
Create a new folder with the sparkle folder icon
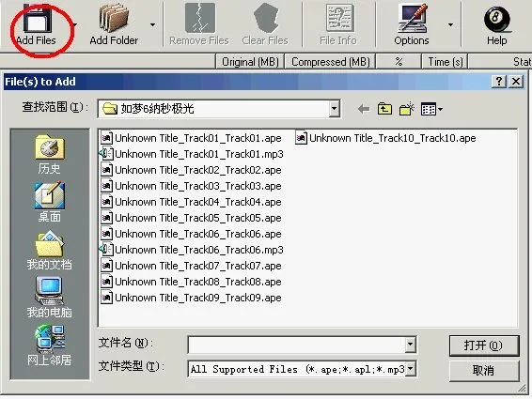coord(406,109)
